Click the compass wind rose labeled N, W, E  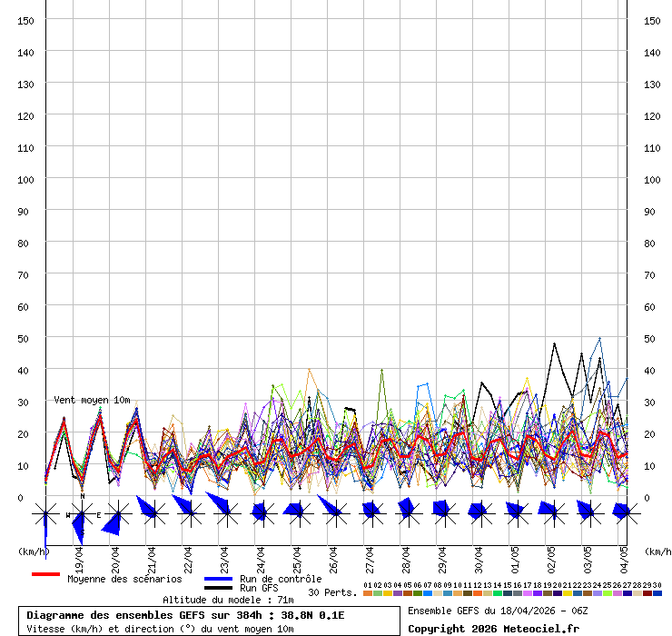[x=82, y=514]
